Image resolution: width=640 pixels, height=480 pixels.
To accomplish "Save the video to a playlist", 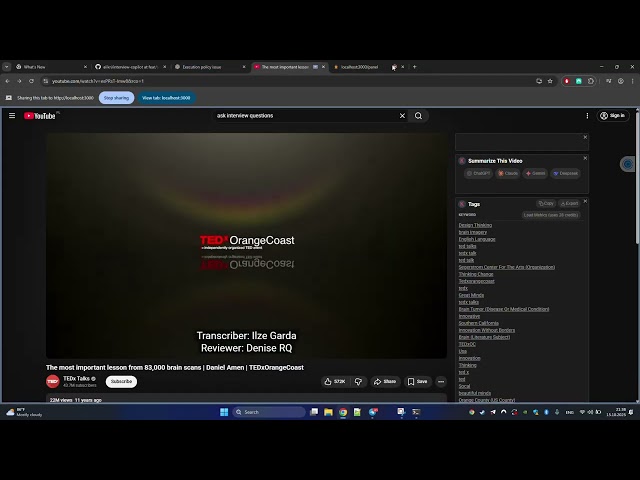I will [418, 382].
